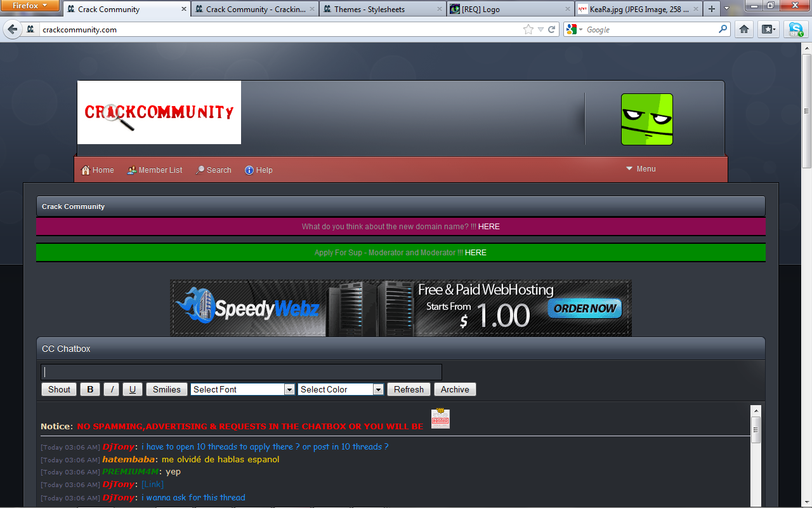Click HERE in the new domain name notice
Viewport: 812px width, 508px height.
[x=489, y=227]
